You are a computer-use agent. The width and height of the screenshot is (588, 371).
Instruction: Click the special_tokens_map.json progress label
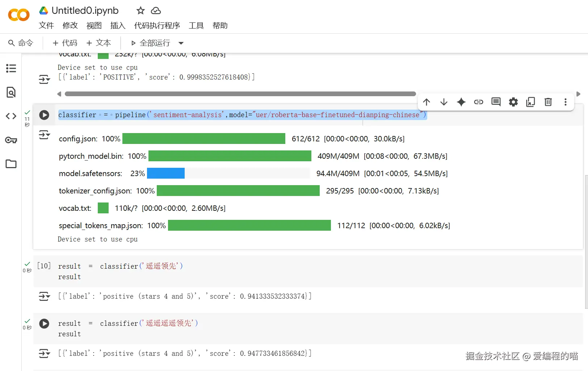click(101, 225)
